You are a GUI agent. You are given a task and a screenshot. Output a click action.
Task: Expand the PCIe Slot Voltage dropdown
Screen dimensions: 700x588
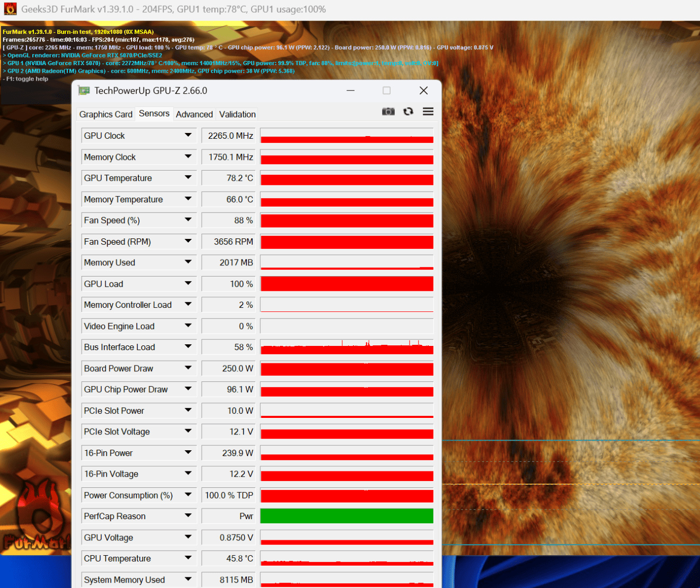point(188,432)
